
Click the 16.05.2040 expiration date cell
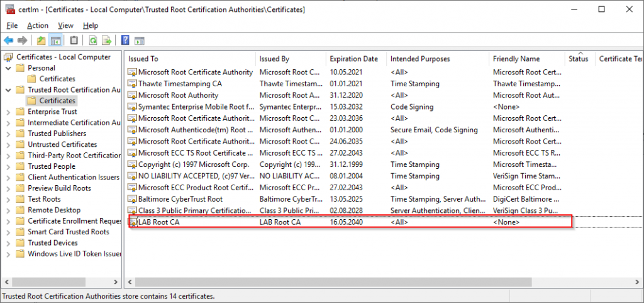(347, 222)
